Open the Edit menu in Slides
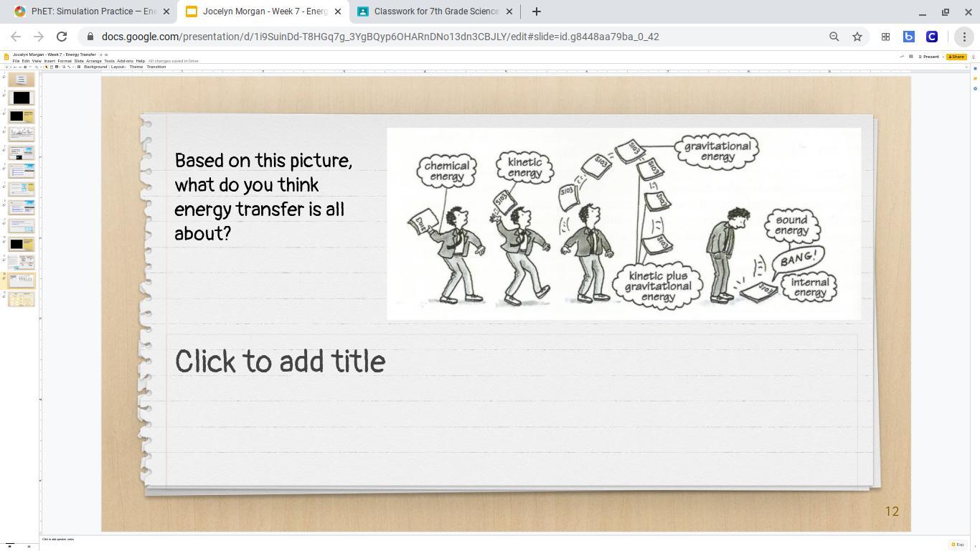This screenshot has width=980, height=551. coord(26,61)
